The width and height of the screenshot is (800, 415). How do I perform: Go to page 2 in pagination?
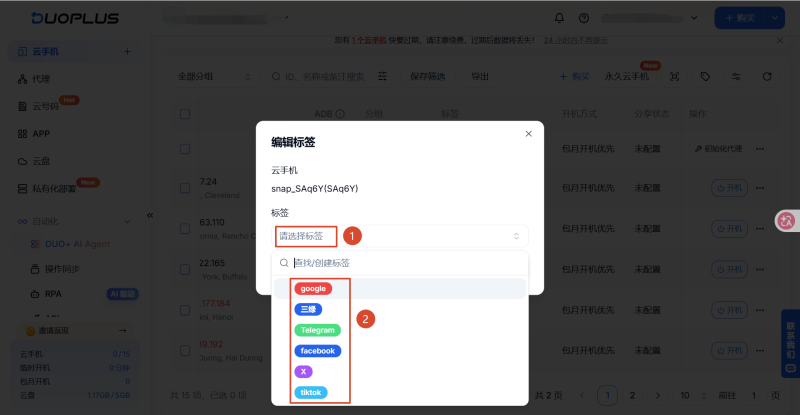632,395
